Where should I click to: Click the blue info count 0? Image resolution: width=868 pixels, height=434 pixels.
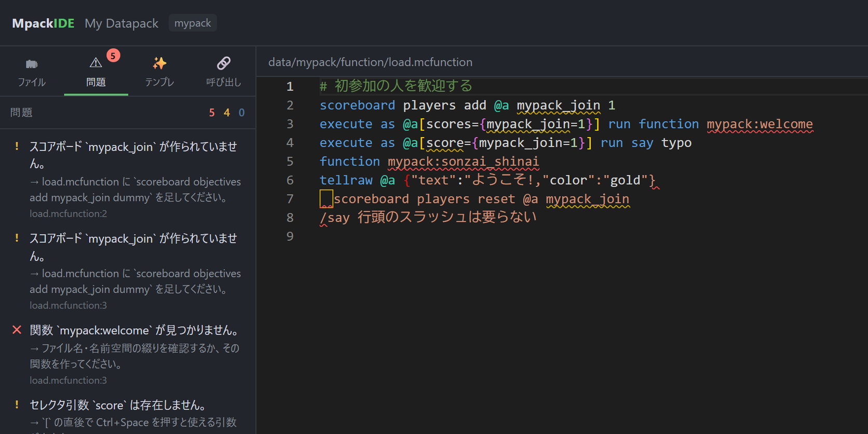coord(241,113)
